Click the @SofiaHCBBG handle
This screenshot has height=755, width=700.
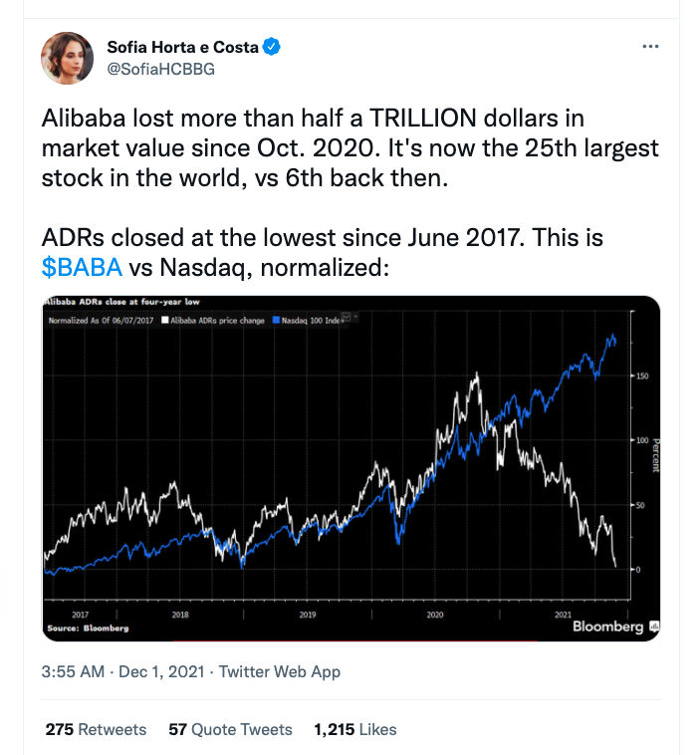(x=159, y=69)
